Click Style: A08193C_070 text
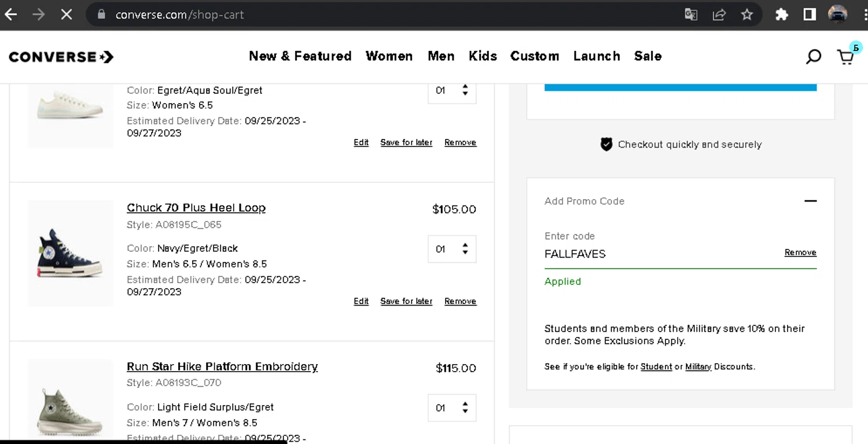Screen dimensions: 868x444 (174, 383)
